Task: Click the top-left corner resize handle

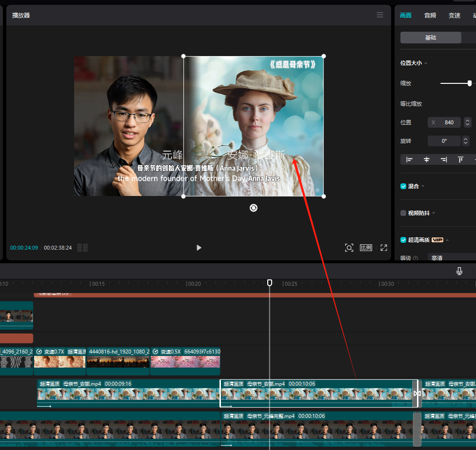Action: [183, 56]
